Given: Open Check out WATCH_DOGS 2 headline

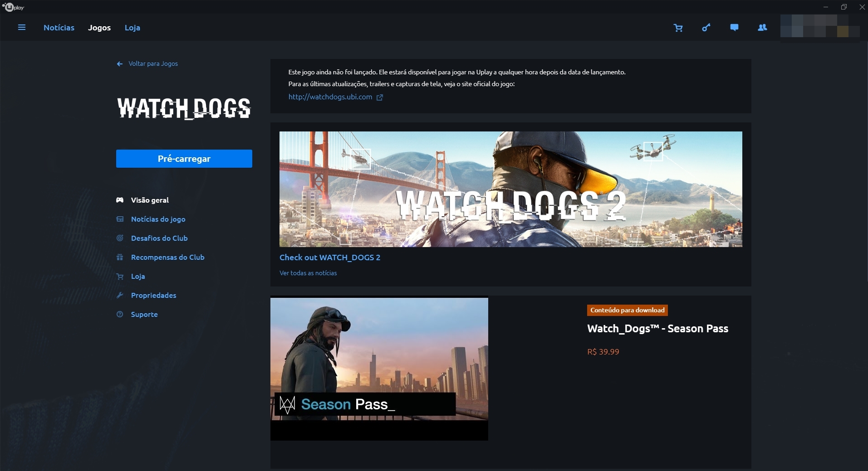Looking at the screenshot, I should [x=330, y=257].
